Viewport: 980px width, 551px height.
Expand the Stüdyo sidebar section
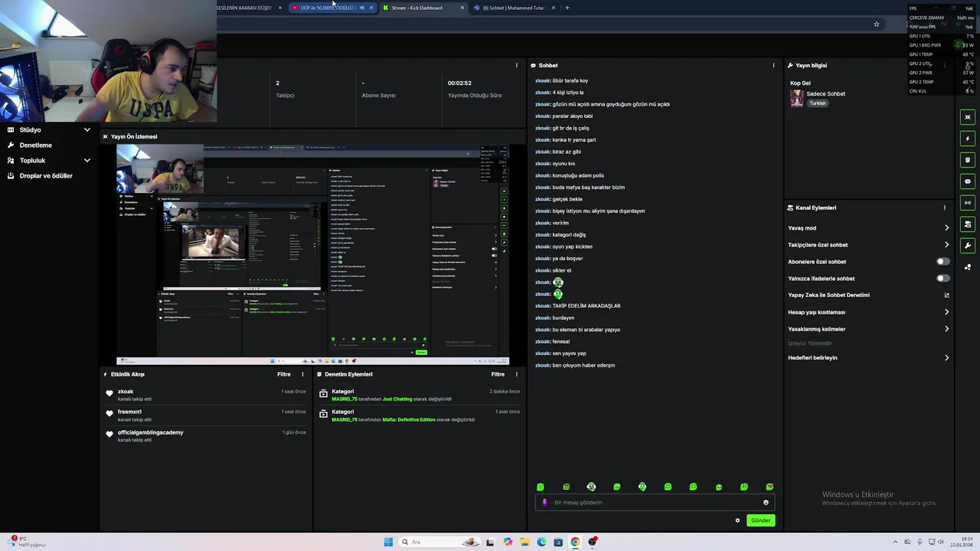87,130
